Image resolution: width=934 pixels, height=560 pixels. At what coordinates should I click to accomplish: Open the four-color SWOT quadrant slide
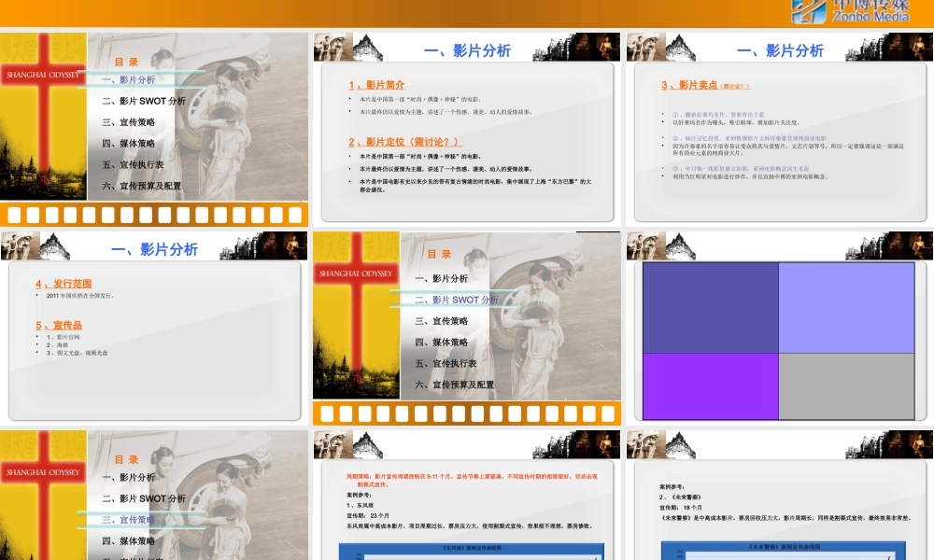tap(780, 328)
